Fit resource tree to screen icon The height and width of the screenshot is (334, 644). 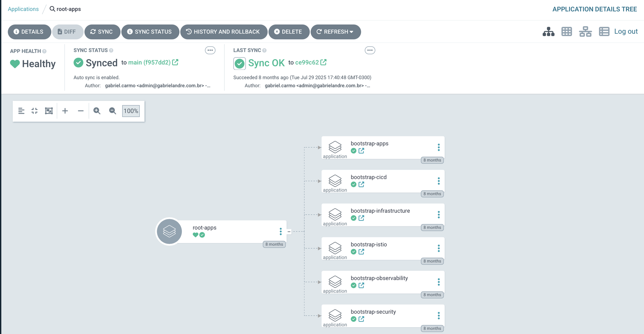(49, 111)
